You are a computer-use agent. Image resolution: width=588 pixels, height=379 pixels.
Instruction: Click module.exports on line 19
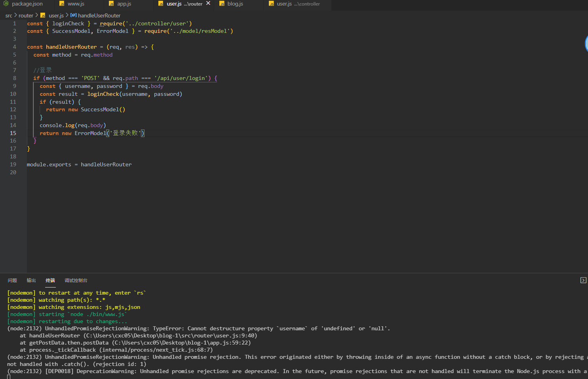click(49, 165)
